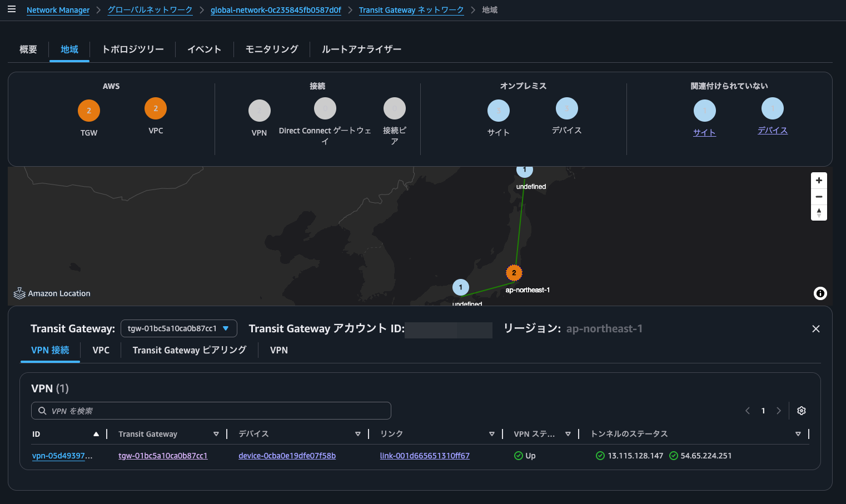Click the Direct Connect gateway count circle

(325, 108)
